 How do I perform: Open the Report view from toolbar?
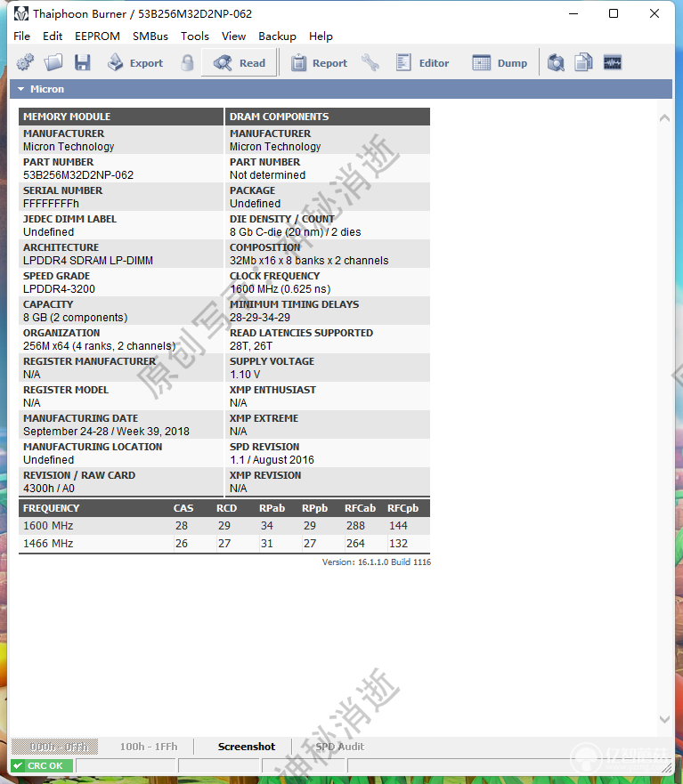pyautogui.click(x=319, y=63)
